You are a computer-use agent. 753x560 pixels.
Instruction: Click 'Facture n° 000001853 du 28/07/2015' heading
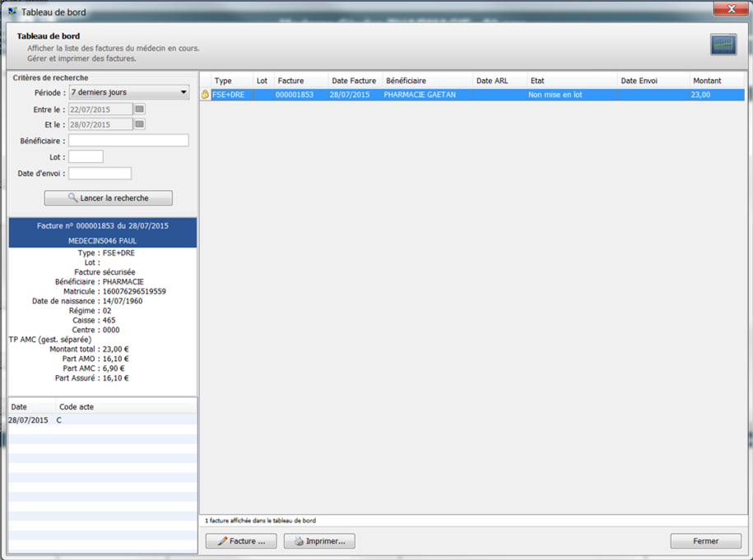pyautogui.click(x=103, y=225)
